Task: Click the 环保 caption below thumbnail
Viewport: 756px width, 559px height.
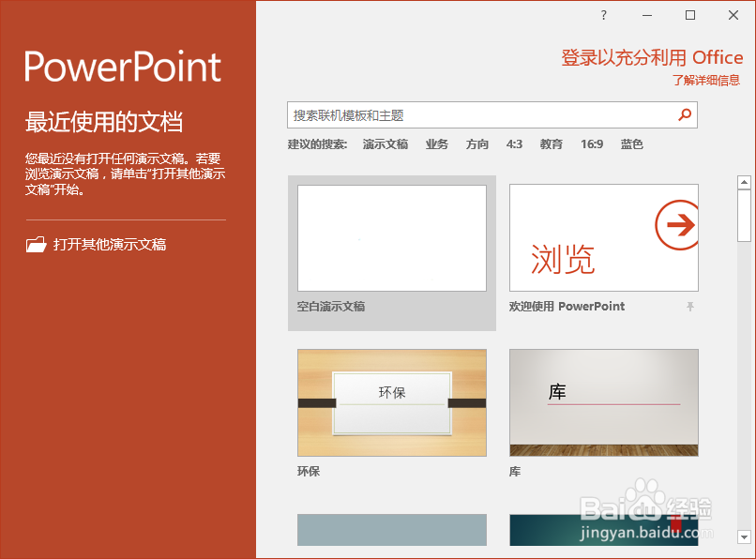Action: pos(309,471)
